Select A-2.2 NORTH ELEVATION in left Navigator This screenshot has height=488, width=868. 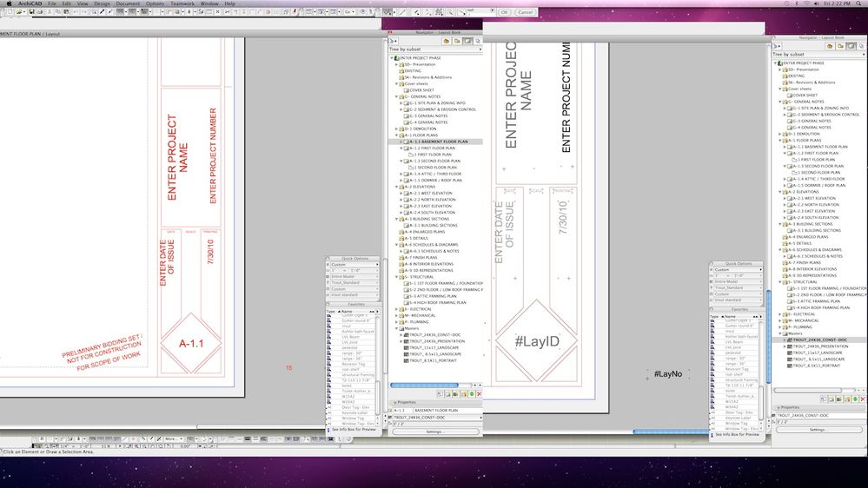[x=433, y=200]
